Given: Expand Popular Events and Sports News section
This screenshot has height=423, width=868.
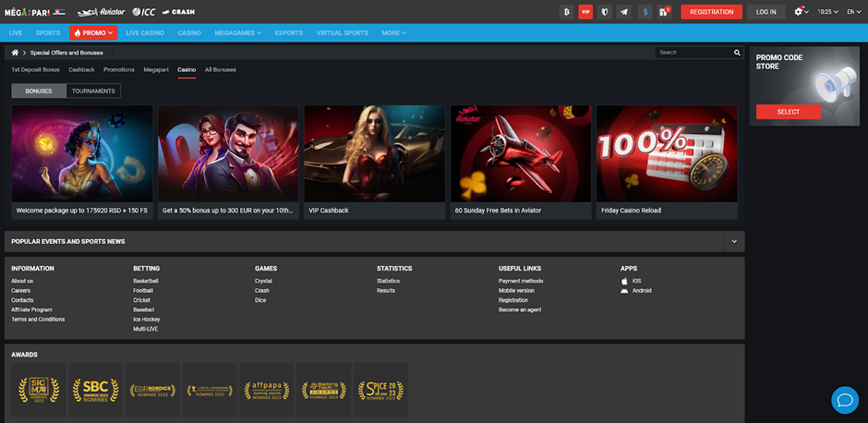Looking at the screenshot, I should (734, 241).
